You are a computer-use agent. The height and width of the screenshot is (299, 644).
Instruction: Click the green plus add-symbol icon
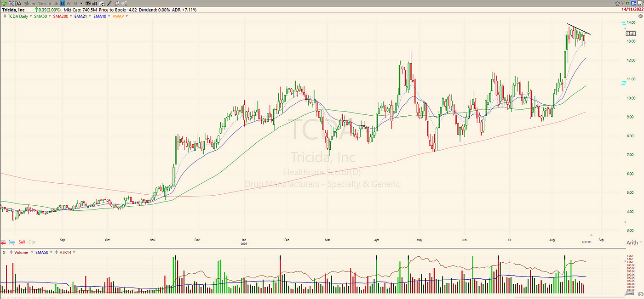click(4, 3)
